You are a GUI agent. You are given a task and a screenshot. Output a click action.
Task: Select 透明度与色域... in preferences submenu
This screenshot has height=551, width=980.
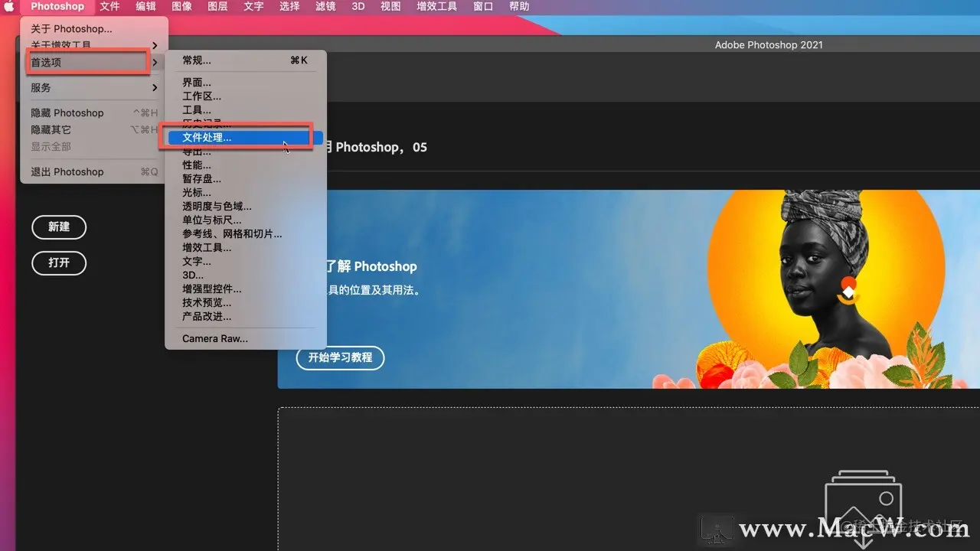click(x=246, y=206)
